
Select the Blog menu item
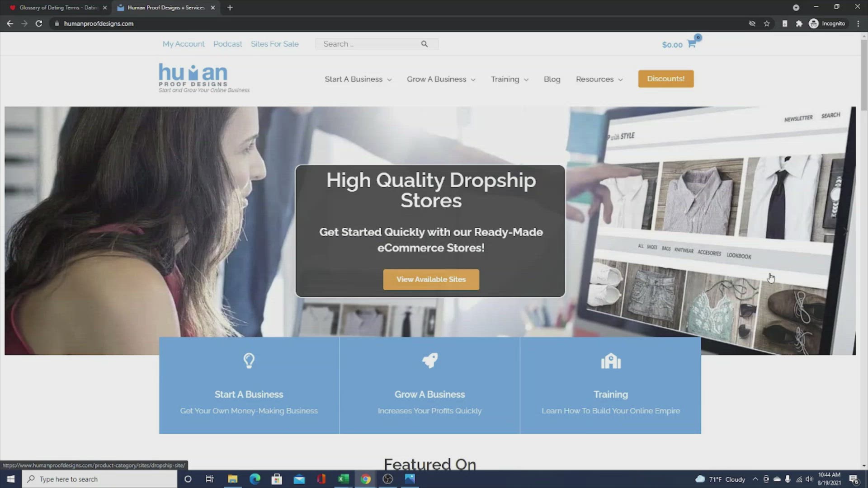[x=552, y=79]
